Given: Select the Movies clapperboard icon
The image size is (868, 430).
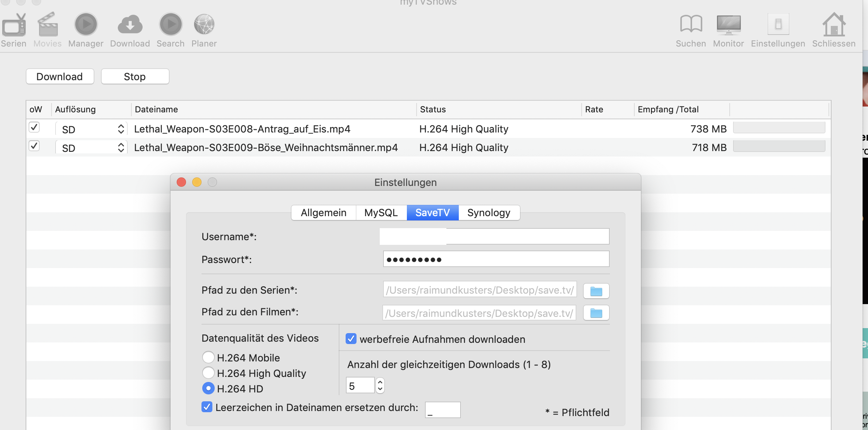Looking at the screenshot, I should click(47, 25).
